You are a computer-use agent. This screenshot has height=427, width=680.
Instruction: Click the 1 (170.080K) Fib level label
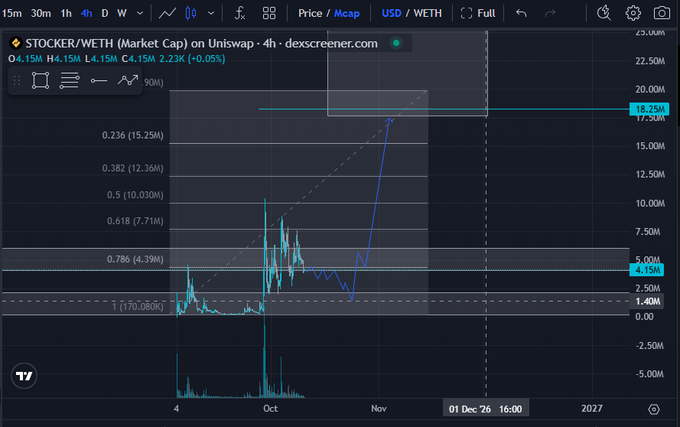pos(137,307)
